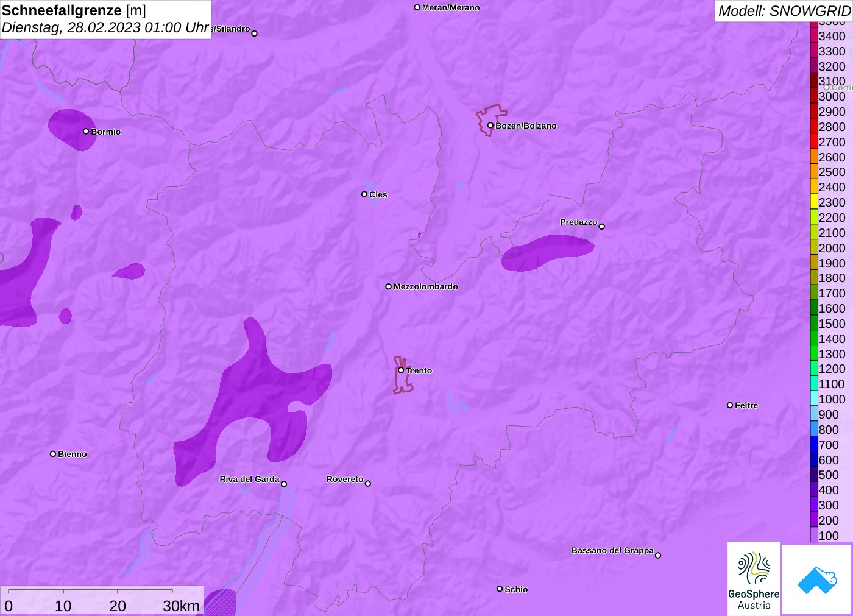
Task: Click the Bormio location marker
Action: (x=86, y=131)
